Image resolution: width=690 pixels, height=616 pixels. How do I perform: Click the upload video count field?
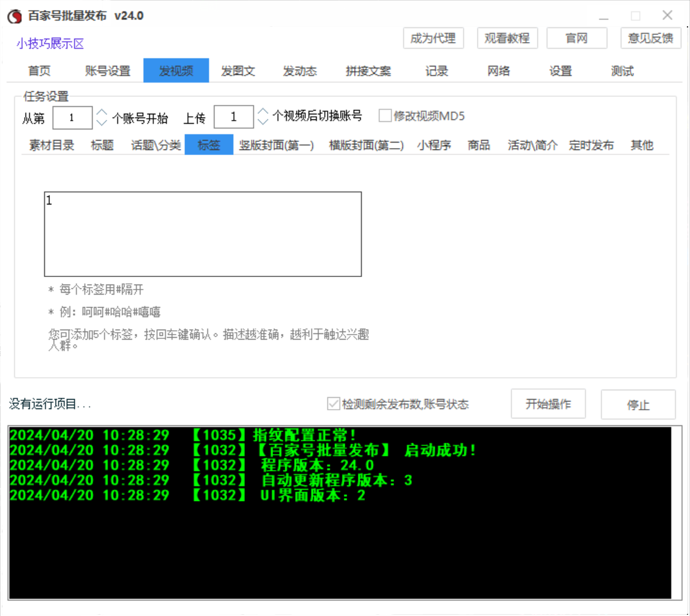[234, 117]
